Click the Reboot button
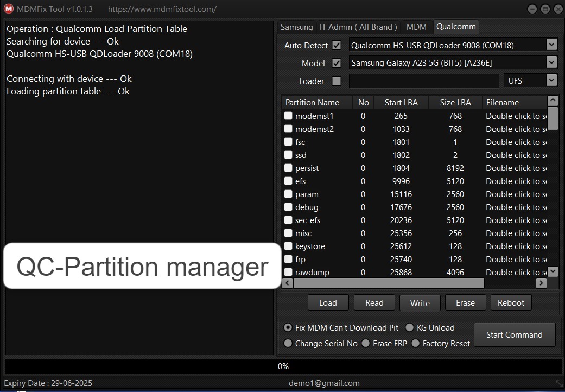The image size is (565, 392). click(511, 302)
